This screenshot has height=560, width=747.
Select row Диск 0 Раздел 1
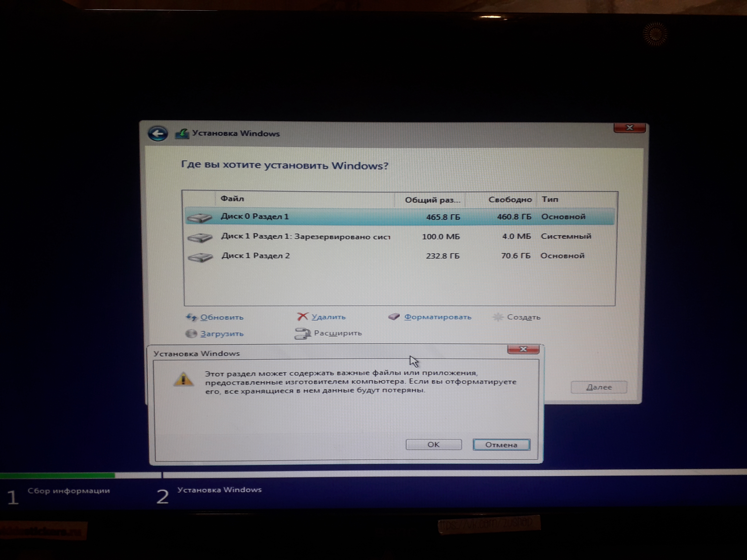[x=400, y=217]
